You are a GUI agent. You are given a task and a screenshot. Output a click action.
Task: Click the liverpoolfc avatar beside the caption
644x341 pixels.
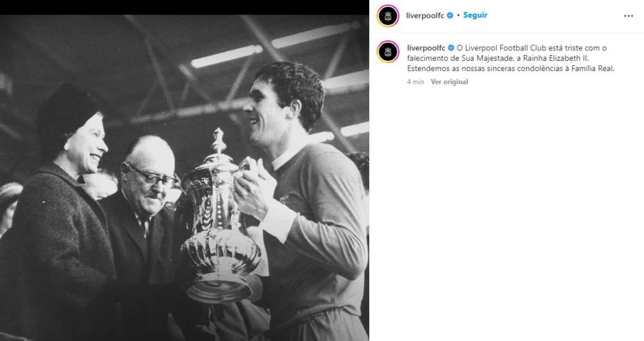coord(387,51)
